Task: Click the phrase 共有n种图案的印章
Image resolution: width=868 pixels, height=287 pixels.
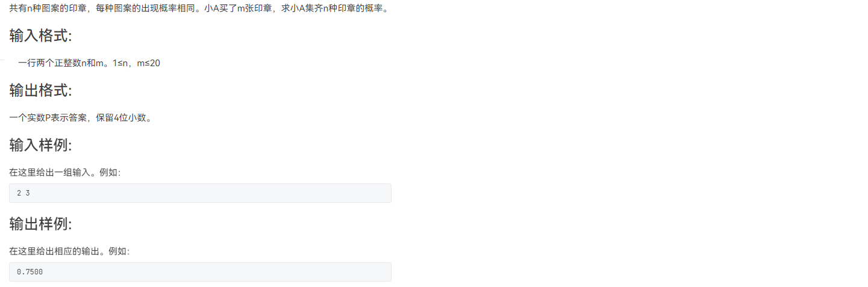Action: (48, 8)
